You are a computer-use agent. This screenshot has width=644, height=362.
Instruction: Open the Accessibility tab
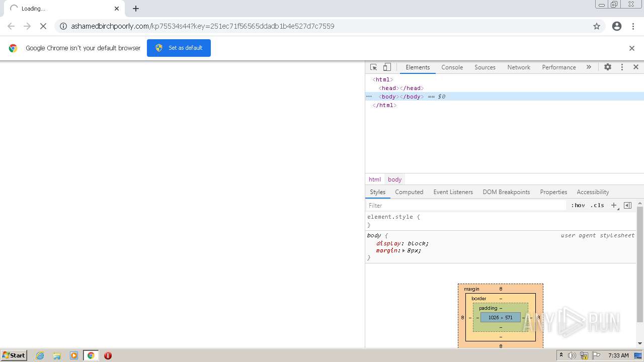point(593,192)
